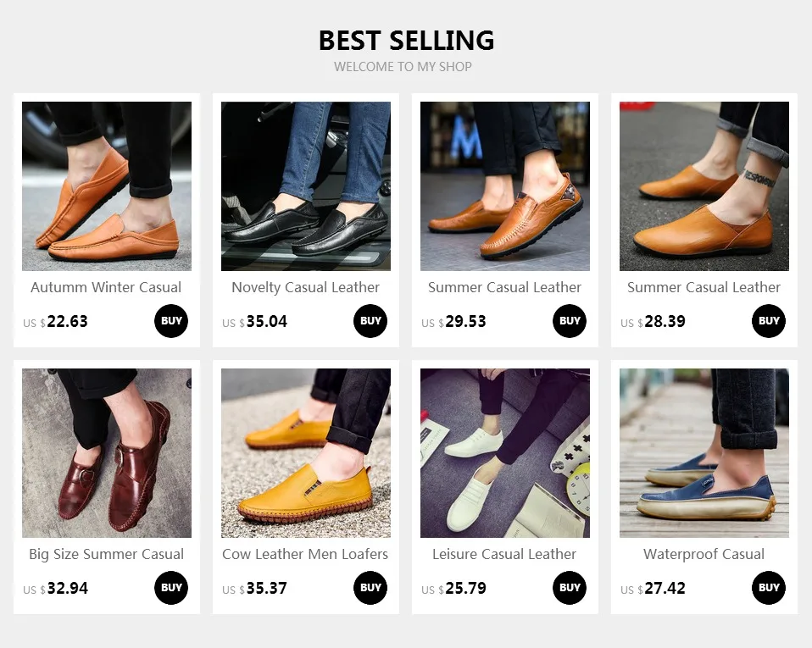
Task: Open the Big Size Summer Casual link
Action: point(106,554)
